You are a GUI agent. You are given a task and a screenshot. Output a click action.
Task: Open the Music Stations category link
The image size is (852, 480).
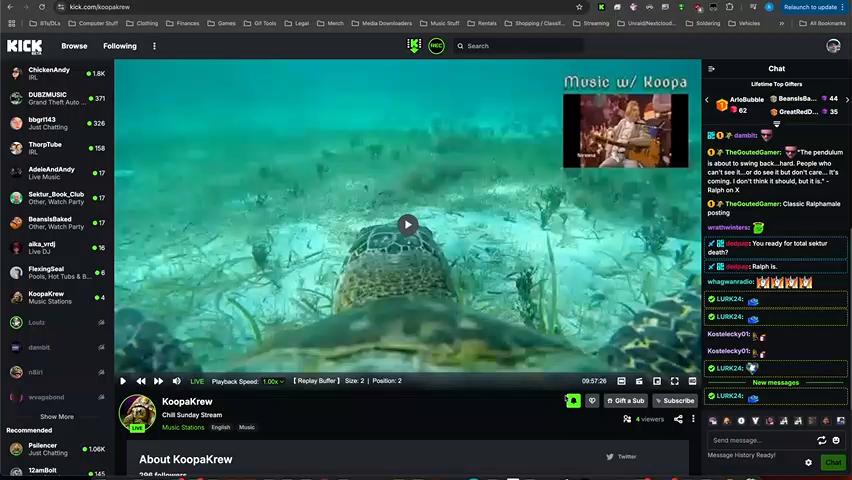point(183,427)
